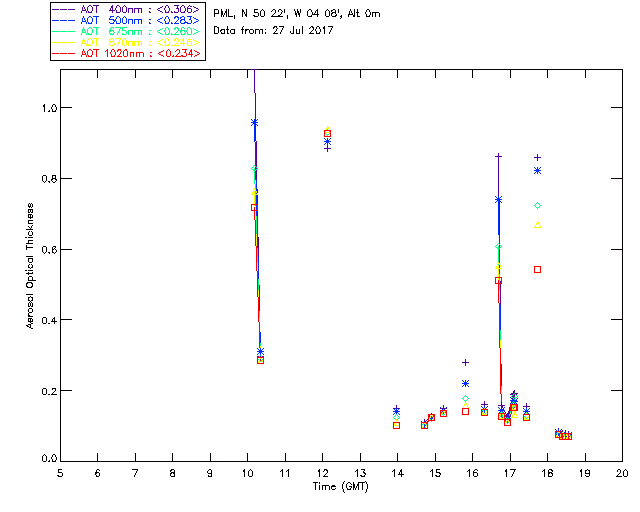Screen dimensions: 640x512
Task: Select the green diamond point near 0.72
Action: [x=538, y=205]
